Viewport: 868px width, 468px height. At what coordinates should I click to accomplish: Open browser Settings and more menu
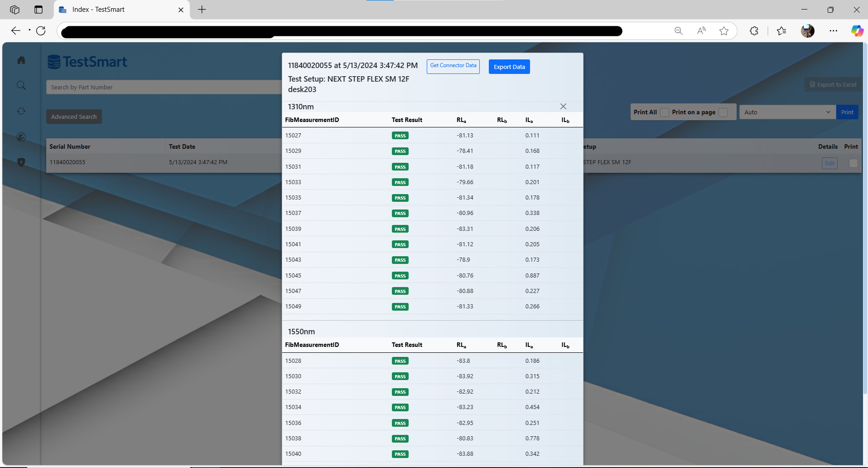point(833,31)
